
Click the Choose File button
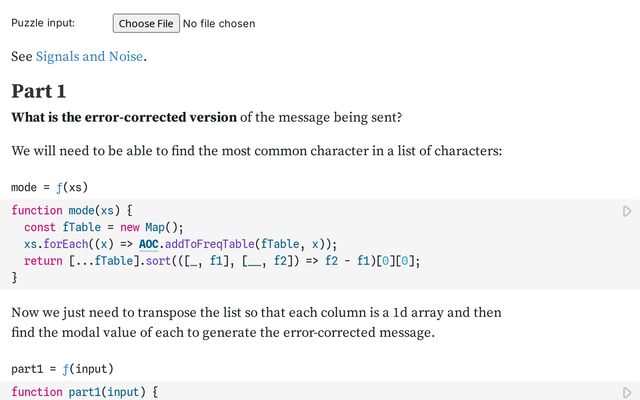pyautogui.click(x=146, y=23)
